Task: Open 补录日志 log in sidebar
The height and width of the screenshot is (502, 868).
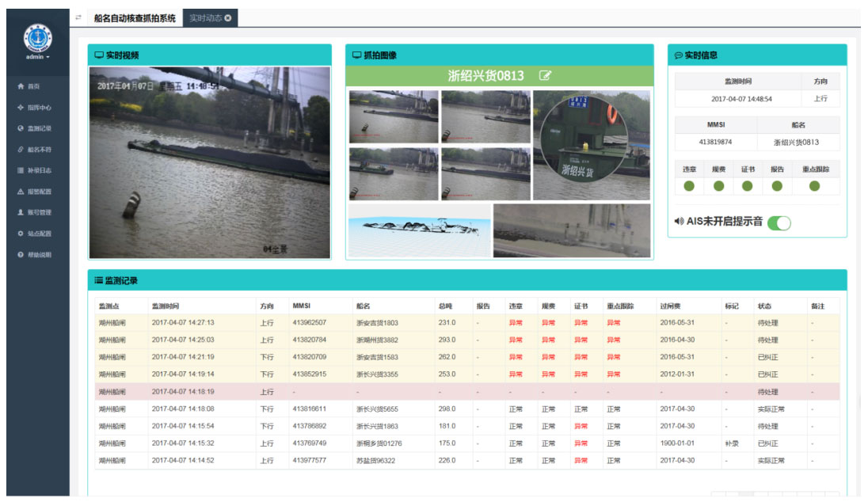Action: point(37,170)
